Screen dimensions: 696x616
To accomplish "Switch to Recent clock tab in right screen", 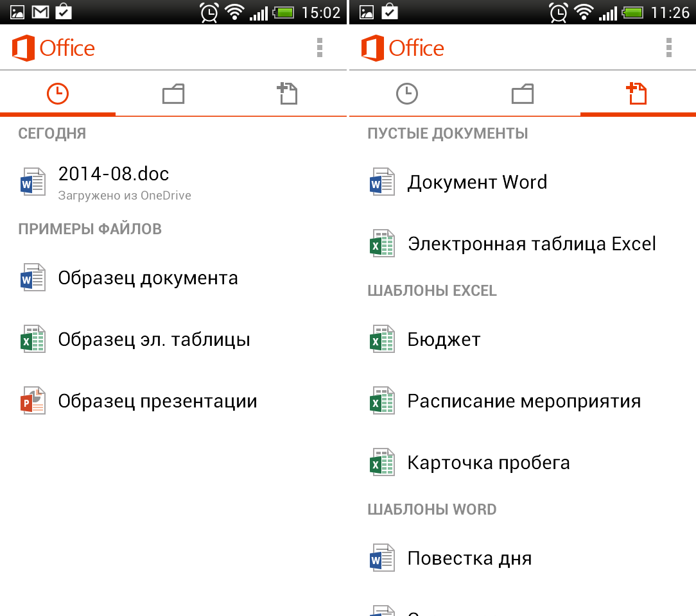I will click(x=407, y=94).
